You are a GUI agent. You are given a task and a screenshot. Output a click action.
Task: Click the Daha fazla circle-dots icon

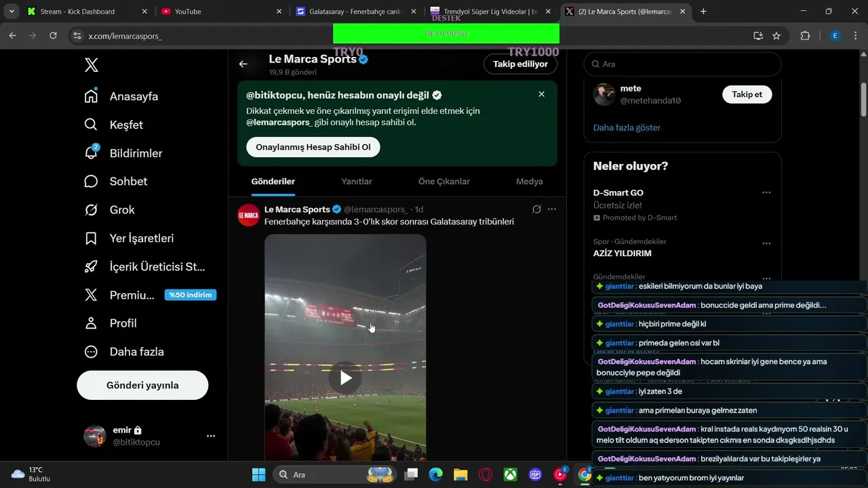coord(91,352)
